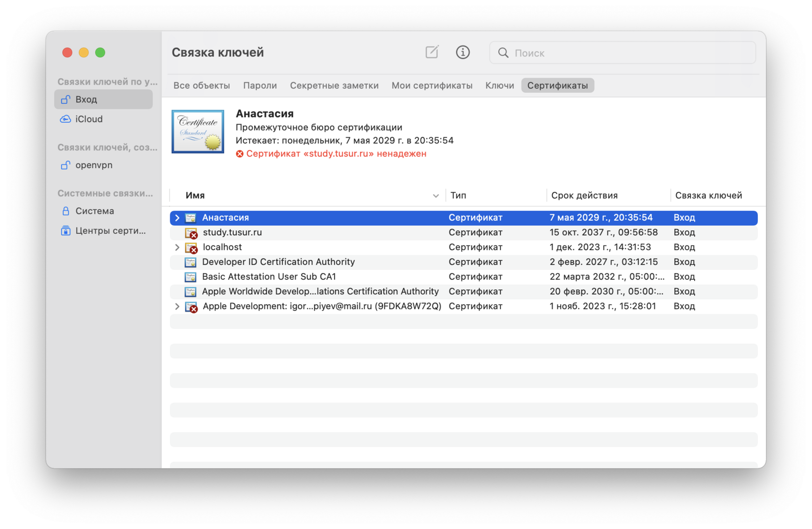Image resolution: width=812 pixels, height=529 pixels.
Task: Click Basic Attestation User Sub CA1 icon
Action: pos(190,277)
